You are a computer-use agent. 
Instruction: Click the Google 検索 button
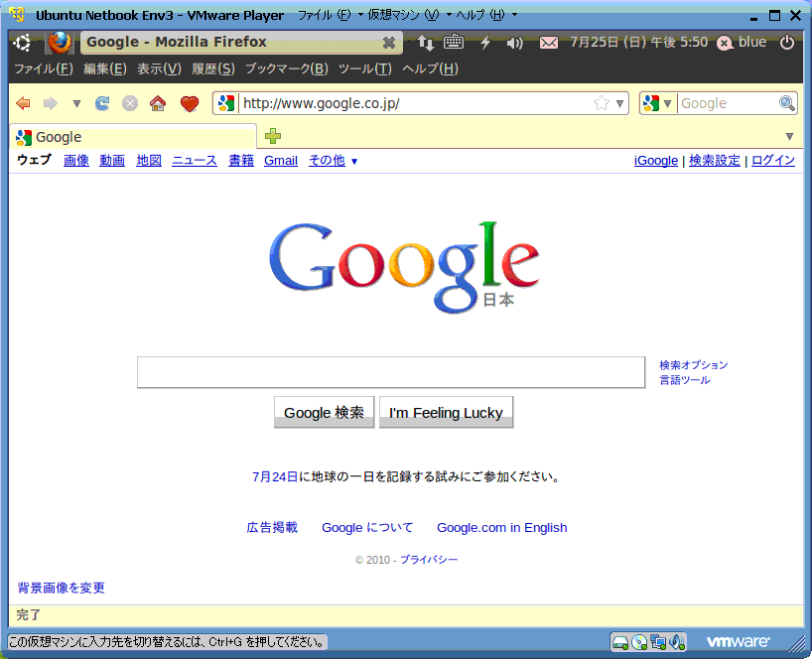tap(324, 412)
